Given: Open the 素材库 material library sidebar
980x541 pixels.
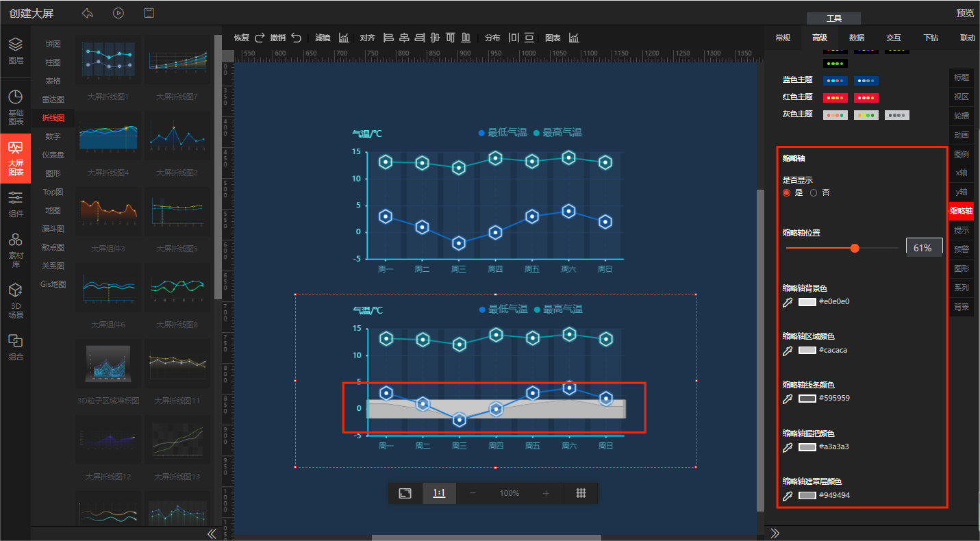Looking at the screenshot, I should tap(15, 250).
